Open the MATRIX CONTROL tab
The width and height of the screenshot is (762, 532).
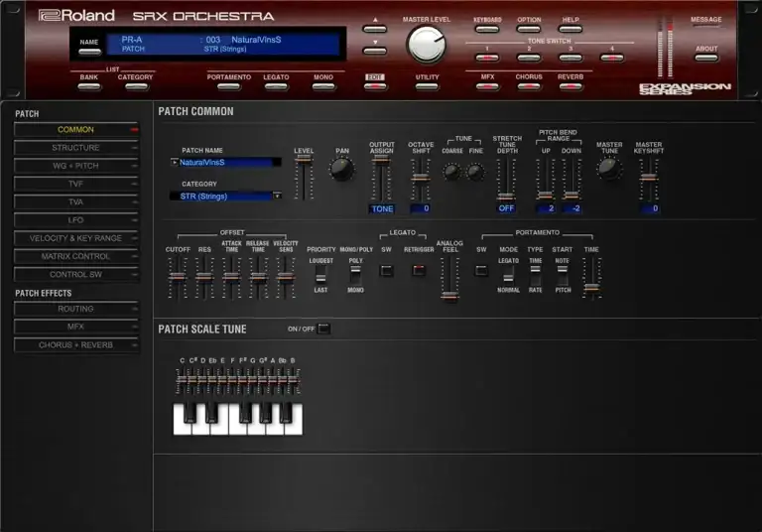pyautogui.click(x=76, y=256)
